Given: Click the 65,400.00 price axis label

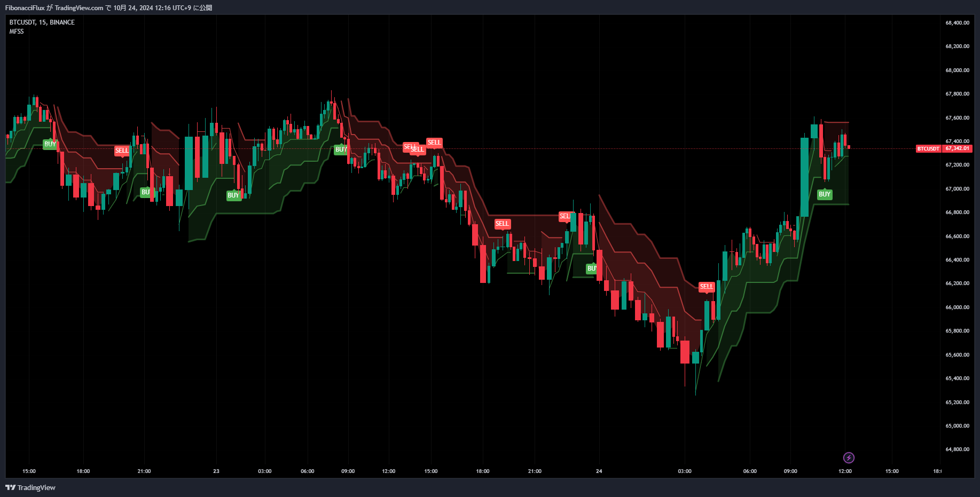Looking at the screenshot, I should 957,378.
